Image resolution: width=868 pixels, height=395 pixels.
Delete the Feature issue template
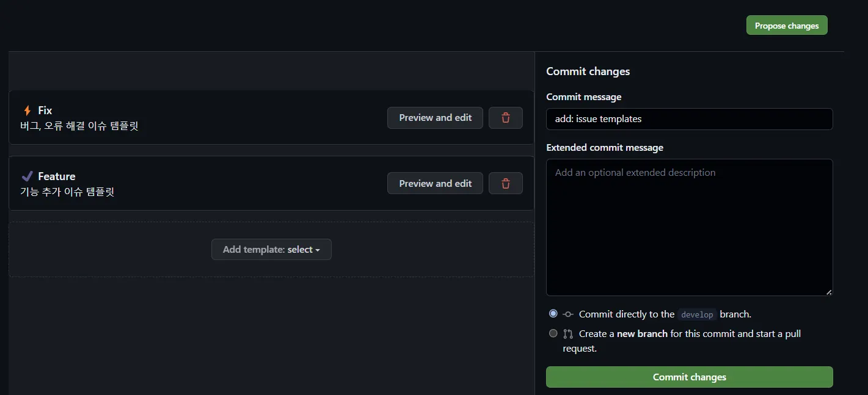pos(506,183)
